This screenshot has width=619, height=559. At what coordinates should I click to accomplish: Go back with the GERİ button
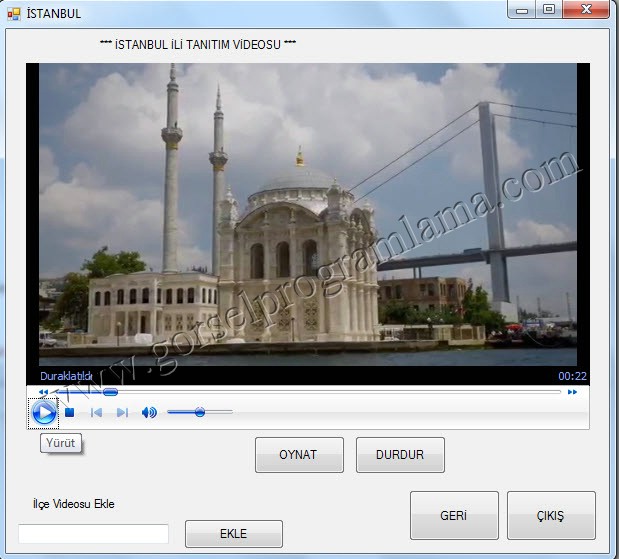(x=454, y=516)
